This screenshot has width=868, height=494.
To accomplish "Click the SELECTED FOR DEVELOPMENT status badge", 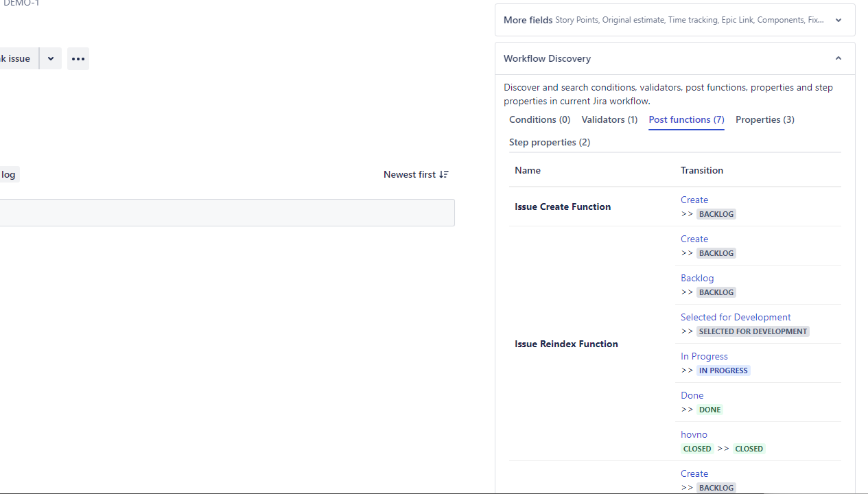I will click(x=753, y=331).
